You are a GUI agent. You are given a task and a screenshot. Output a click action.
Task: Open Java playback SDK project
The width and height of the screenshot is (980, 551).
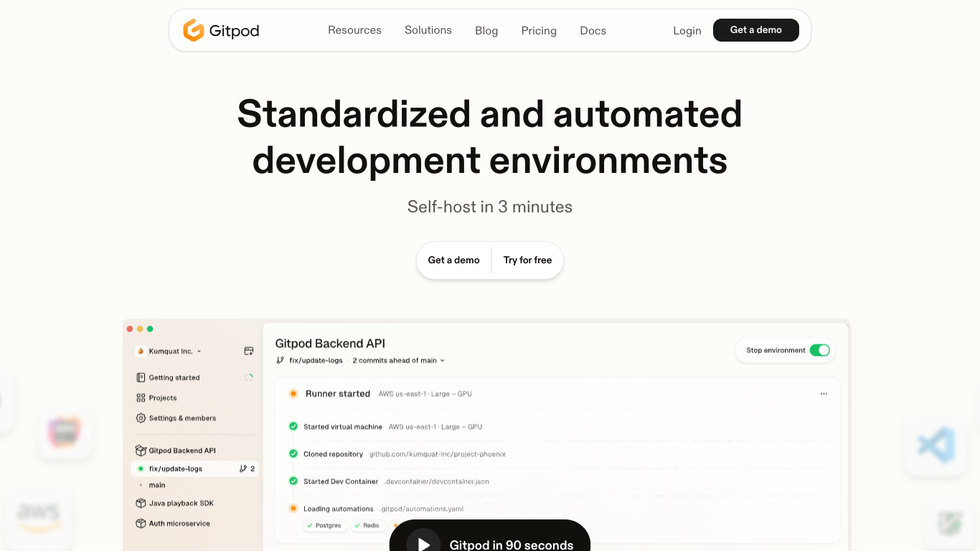[x=182, y=503]
